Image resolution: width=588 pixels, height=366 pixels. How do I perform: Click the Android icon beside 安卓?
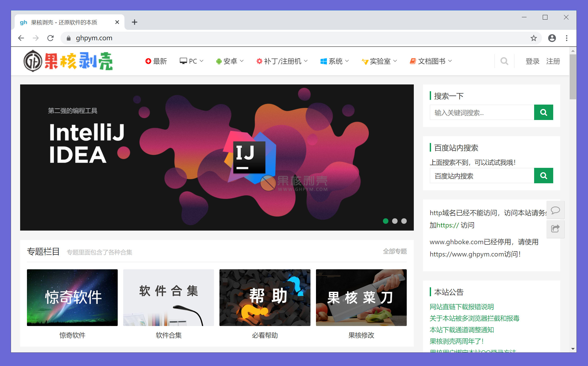[219, 61]
